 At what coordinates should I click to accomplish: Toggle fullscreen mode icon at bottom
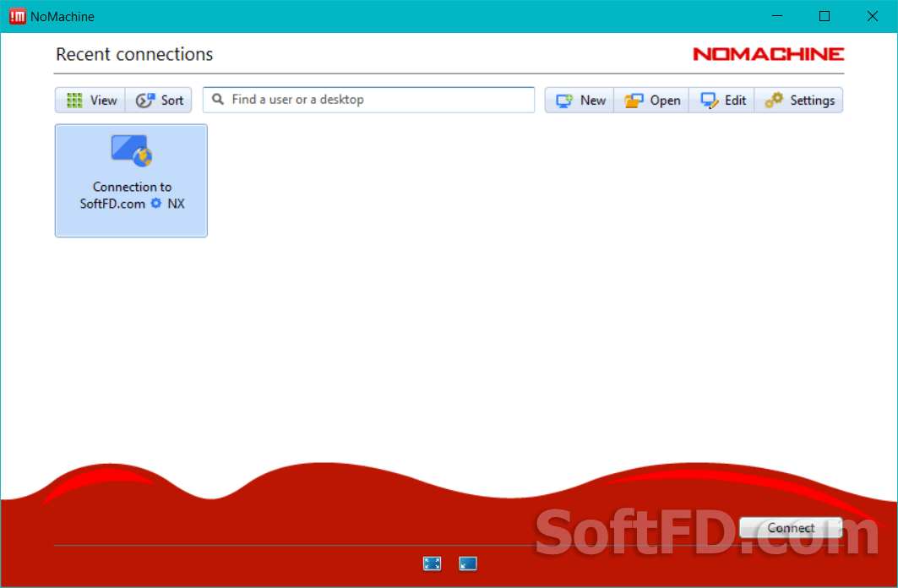[x=432, y=563]
